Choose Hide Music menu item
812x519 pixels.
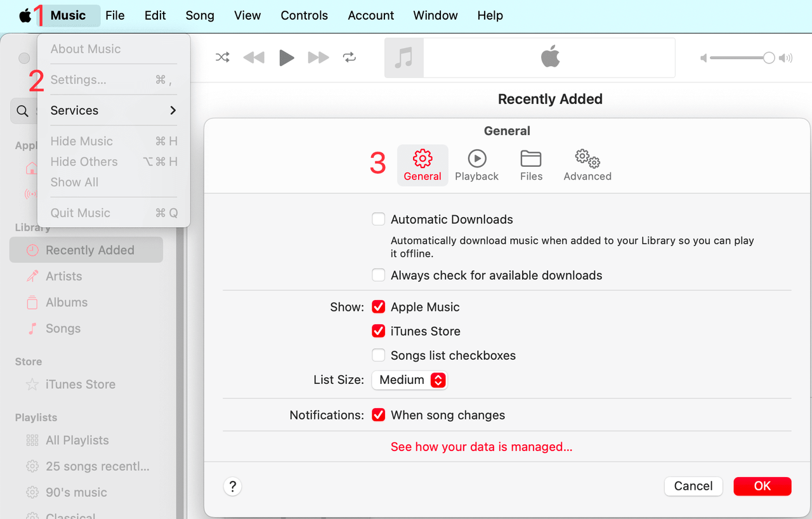tap(114, 141)
